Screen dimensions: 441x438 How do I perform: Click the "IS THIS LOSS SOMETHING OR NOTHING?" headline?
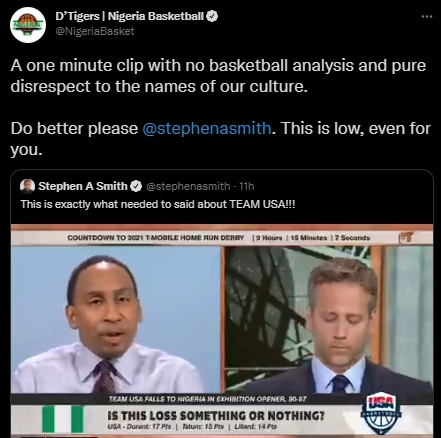tap(216, 416)
